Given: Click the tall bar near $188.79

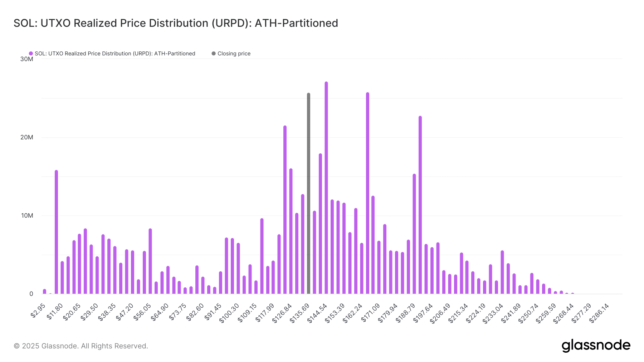Looking at the screenshot, I should click(420, 205).
